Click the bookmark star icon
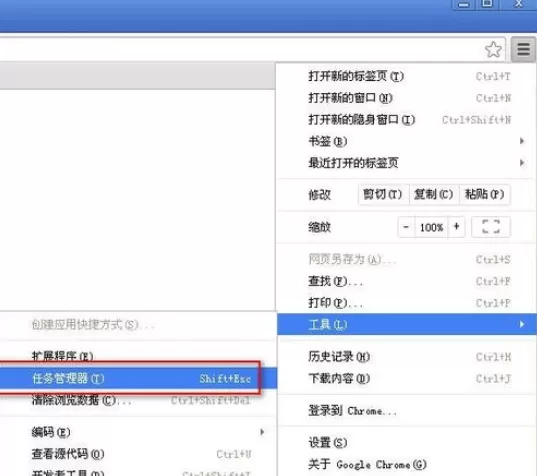Viewport: 537px width, 476px height. [x=494, y=50]
